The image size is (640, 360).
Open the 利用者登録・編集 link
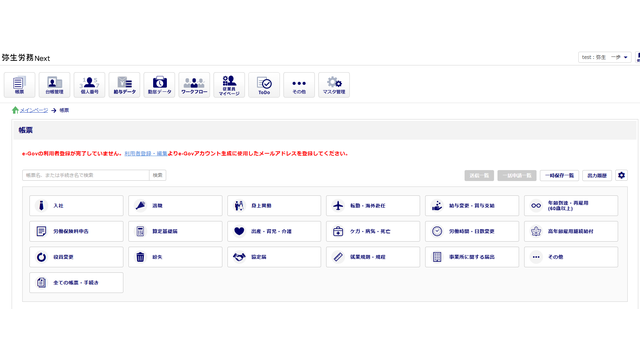click(146, 153)
